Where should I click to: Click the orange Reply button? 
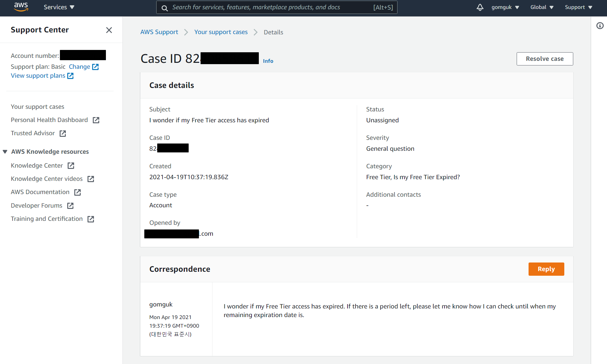coord(546,269)
